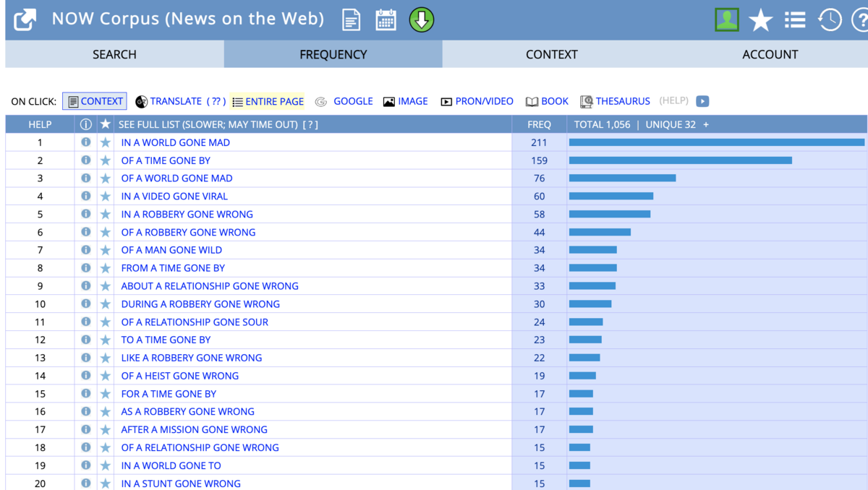Open the green user profile icon
868x490 pixels.
[x=727, y=20]
